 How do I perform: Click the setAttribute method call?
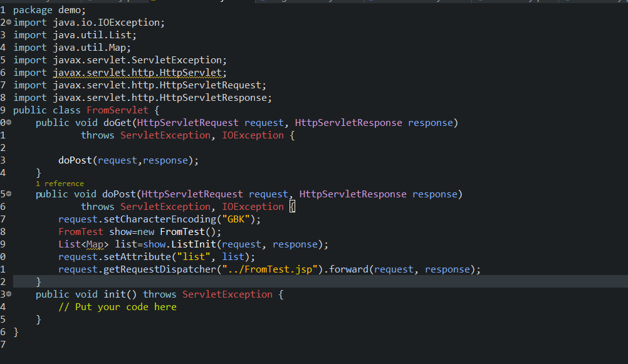click(x=137, y=257)
